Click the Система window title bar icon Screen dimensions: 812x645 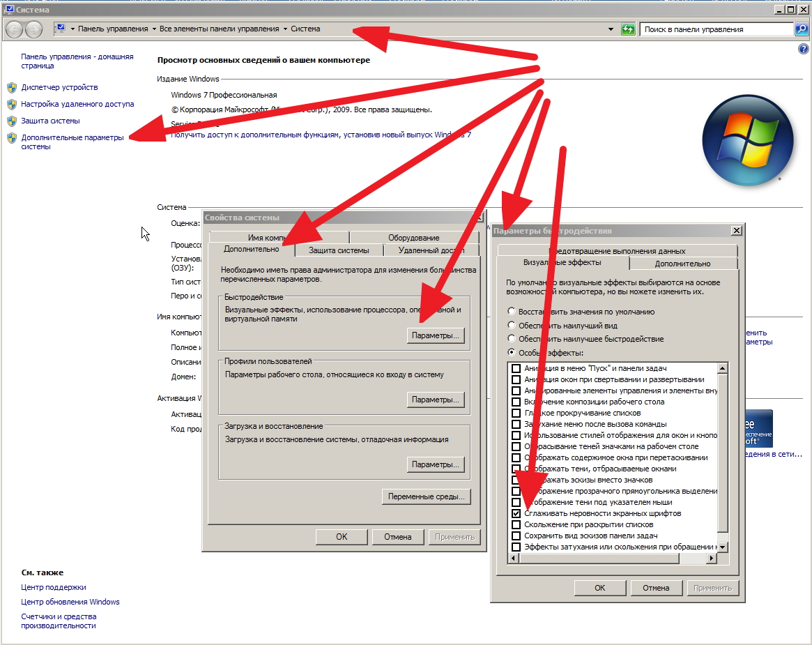(8, 9)
